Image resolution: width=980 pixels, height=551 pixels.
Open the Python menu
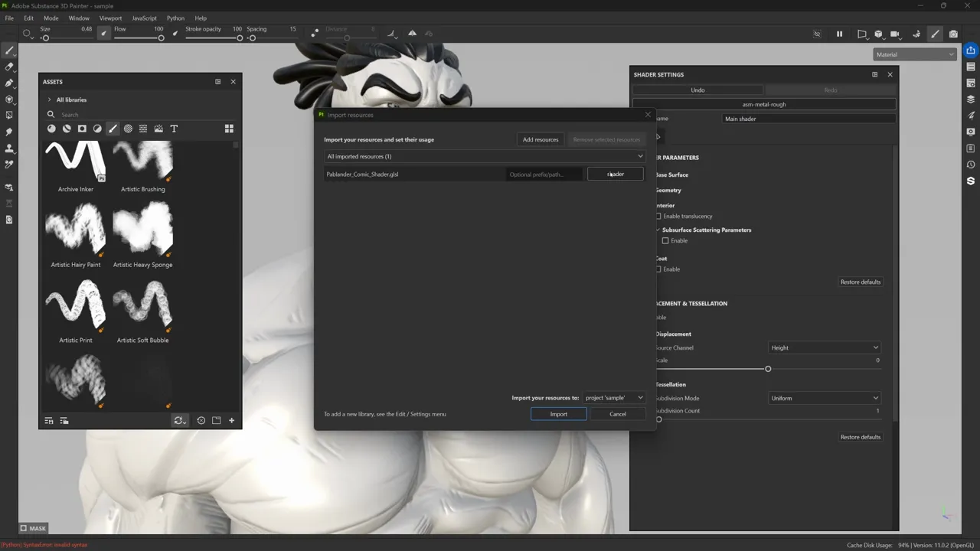click(175, 18)
